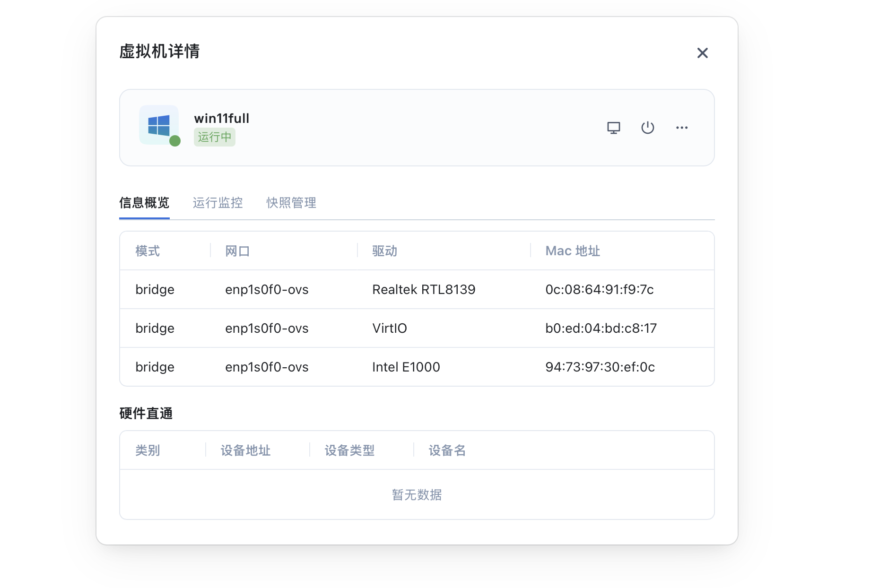
Task: Select the VirtIO driver row
Action: click(x=389, y=328)
